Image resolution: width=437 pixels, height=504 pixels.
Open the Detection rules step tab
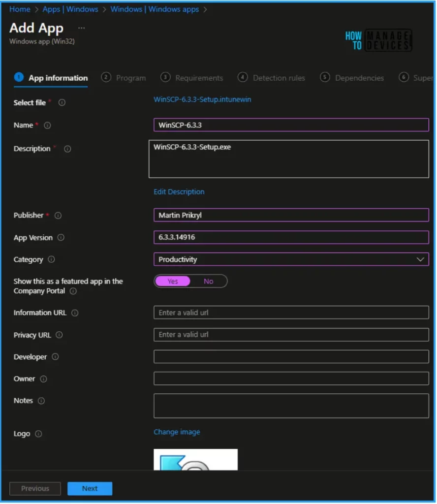272,78
